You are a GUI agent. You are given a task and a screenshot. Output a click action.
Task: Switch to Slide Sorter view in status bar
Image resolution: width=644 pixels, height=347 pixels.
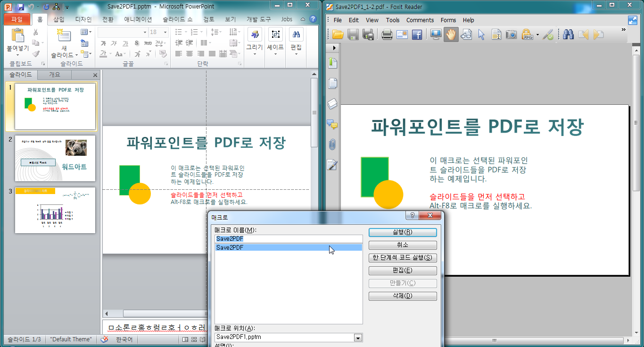[x=194, y=339]
